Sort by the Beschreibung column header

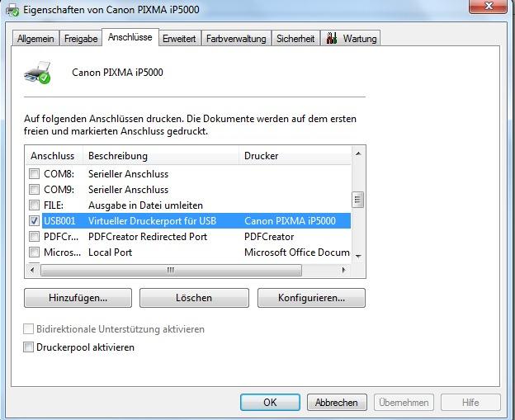[161, 156]
